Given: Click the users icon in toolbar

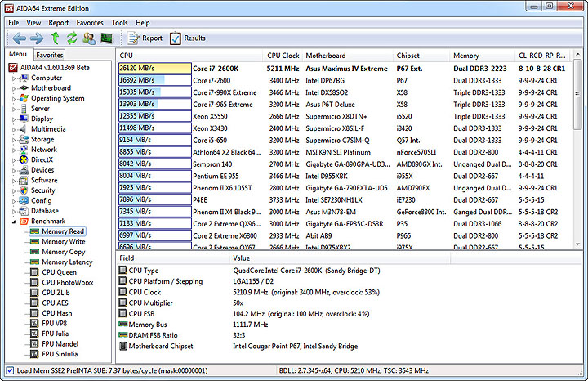Looking at the screenshot, I should (89, 38).
